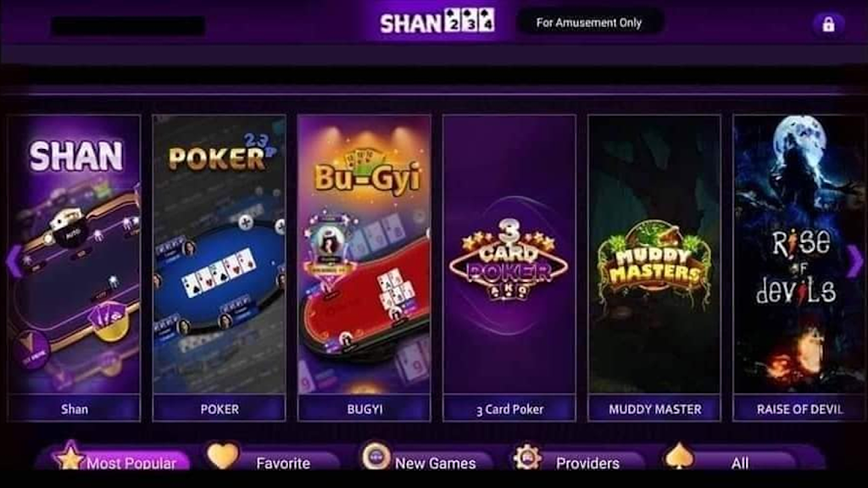868x488 pixels.
Task: Click the golden heart Favorite icon
Action: point(223,456)
